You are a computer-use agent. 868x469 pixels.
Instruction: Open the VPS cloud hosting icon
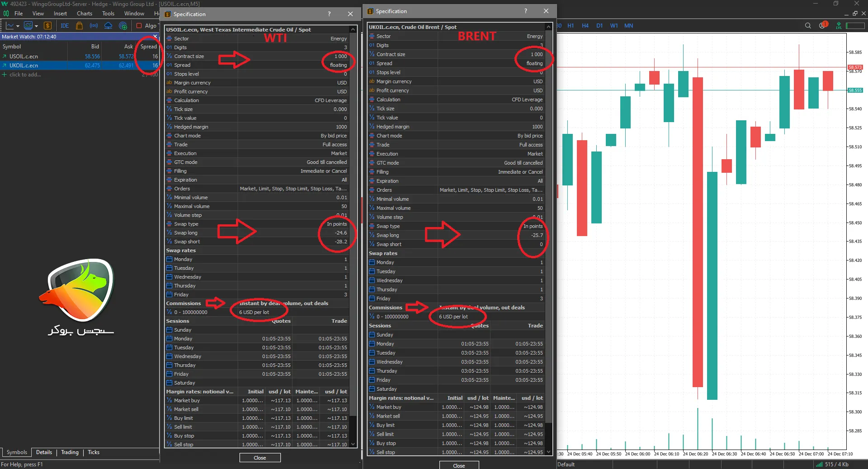click(x=108, y=26)
